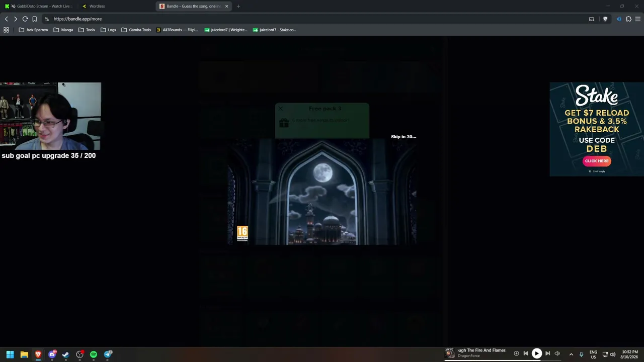This screenshot has width=644, height=362.
Task: Open File Explorer from the taskbar
Action: 24,354
